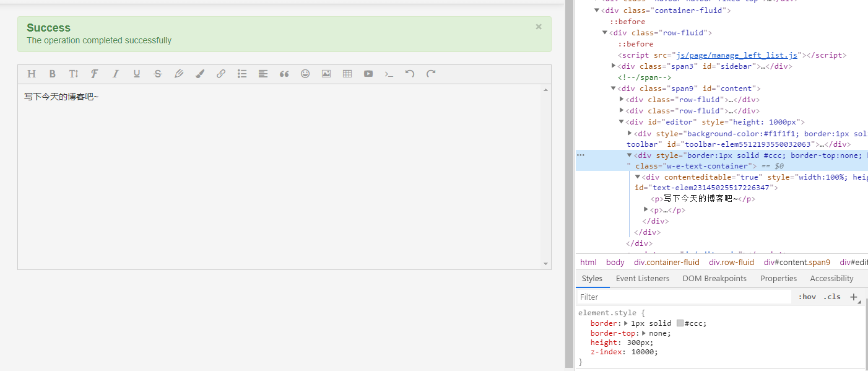
Task: Toggle the .cls class editor
Action: point(832,297)
